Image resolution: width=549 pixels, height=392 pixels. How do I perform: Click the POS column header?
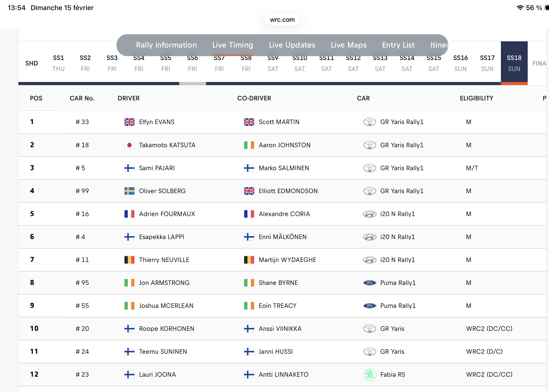[36, 98]
